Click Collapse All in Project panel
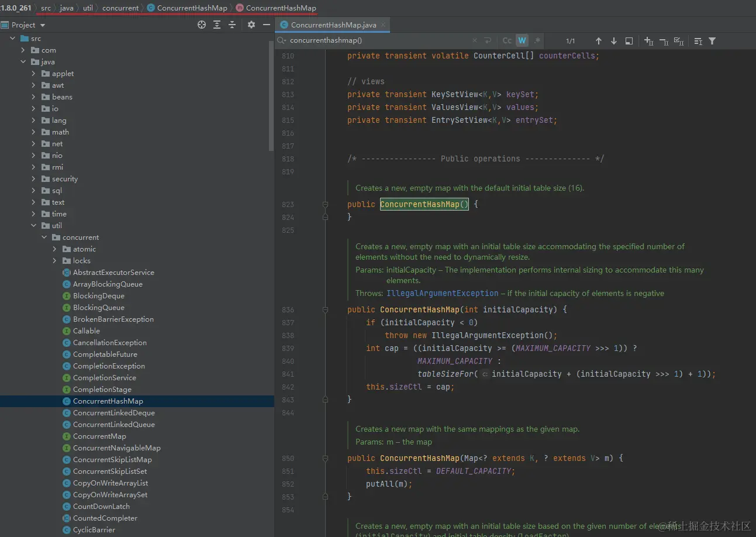The image size is (756, 537). [x=232, y=25]
